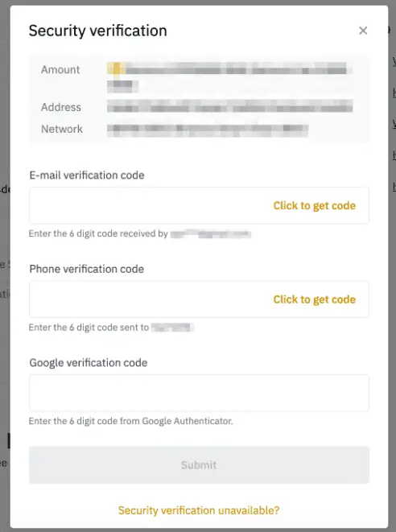Screen dimensions: 396x532
Task: Select the blurred Address value
Action: pos(229,106)
